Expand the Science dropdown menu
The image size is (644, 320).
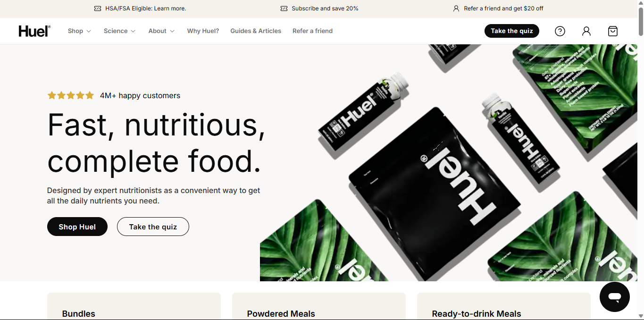(x=120, y=31)
